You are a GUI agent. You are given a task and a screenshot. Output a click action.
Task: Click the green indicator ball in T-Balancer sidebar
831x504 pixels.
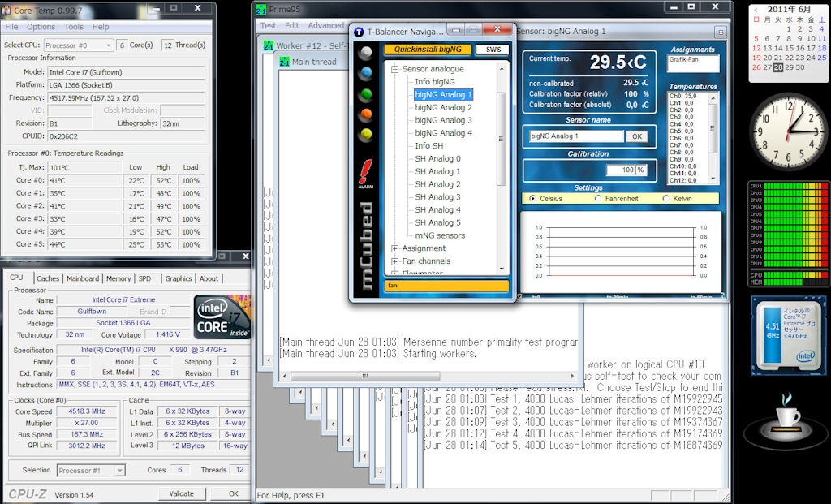click(367, 93)
